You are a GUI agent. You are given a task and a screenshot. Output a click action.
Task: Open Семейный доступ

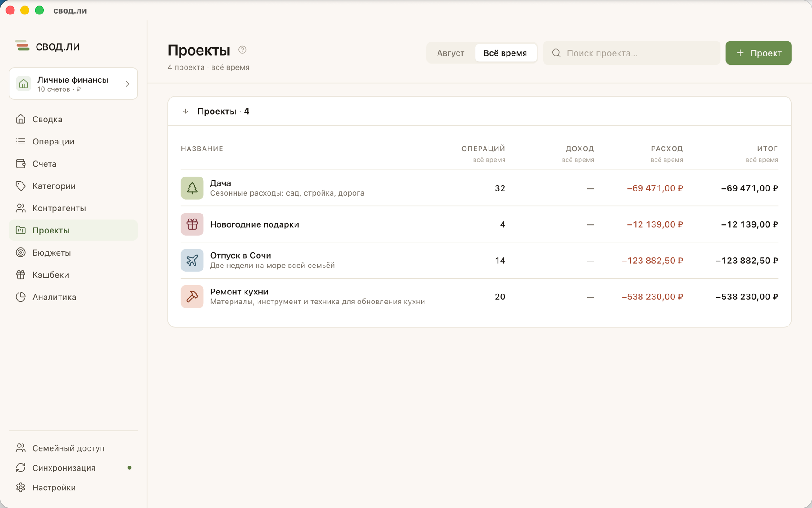pyautogui.click(x=73, y=448)
